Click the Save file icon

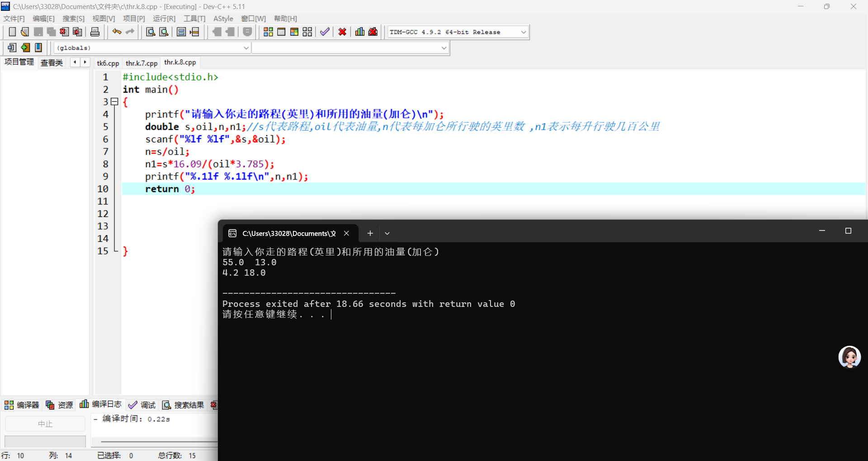coord(38,32)
